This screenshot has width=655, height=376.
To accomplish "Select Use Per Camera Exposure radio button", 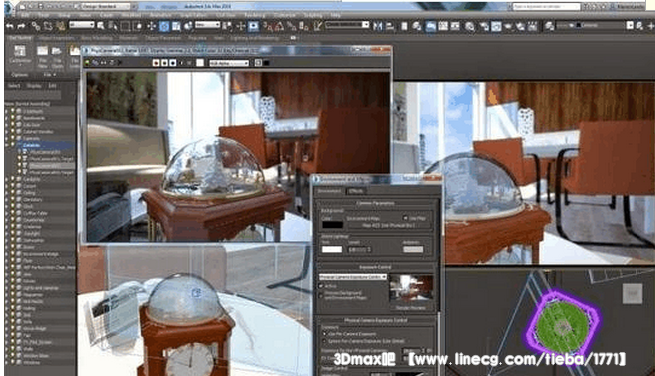I will point(325,334).
